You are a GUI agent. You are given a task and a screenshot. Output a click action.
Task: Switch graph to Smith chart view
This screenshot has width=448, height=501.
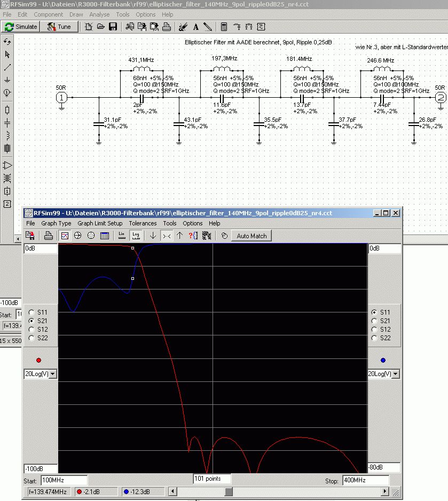(x=78, y=236)
